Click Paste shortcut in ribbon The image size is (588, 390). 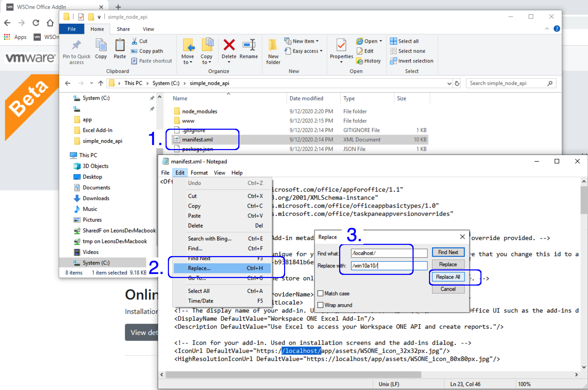click(x=152, y=61)
